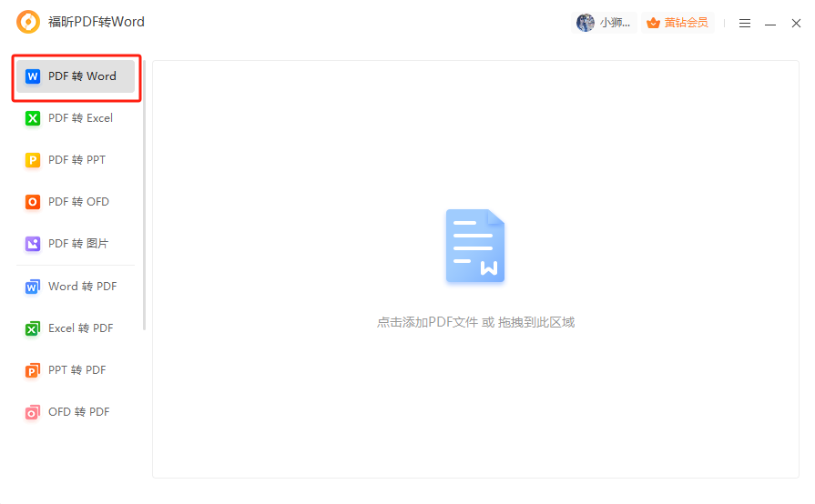Click the PPT转PDF presentation icon

tap(33, 370)
